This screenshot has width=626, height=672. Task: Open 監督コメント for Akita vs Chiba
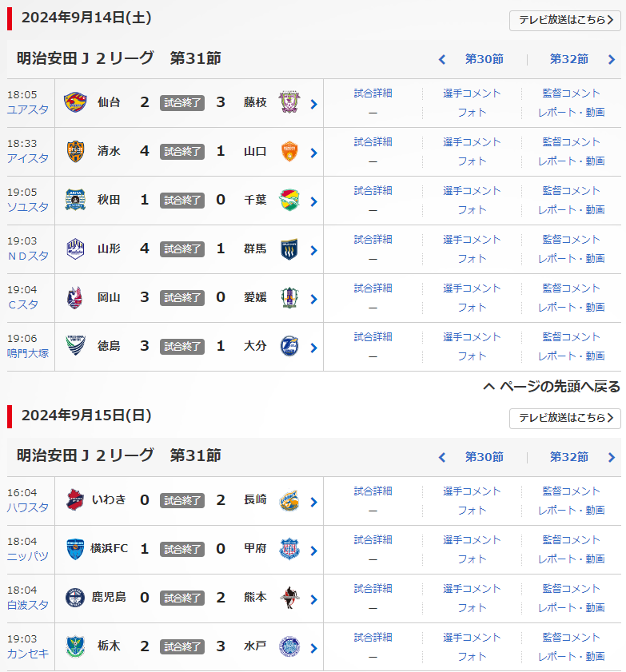(x=571, y=190)
